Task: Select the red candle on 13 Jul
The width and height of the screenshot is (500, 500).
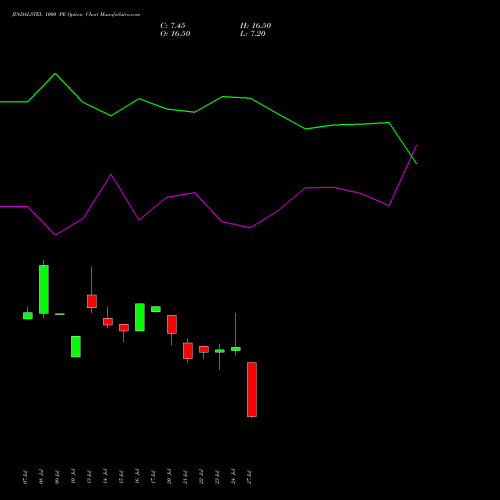Action: point(92,301)
